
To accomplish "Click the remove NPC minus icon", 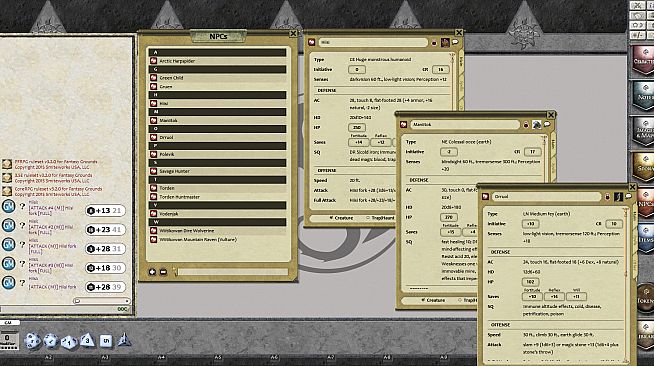I will pos(164,272).
